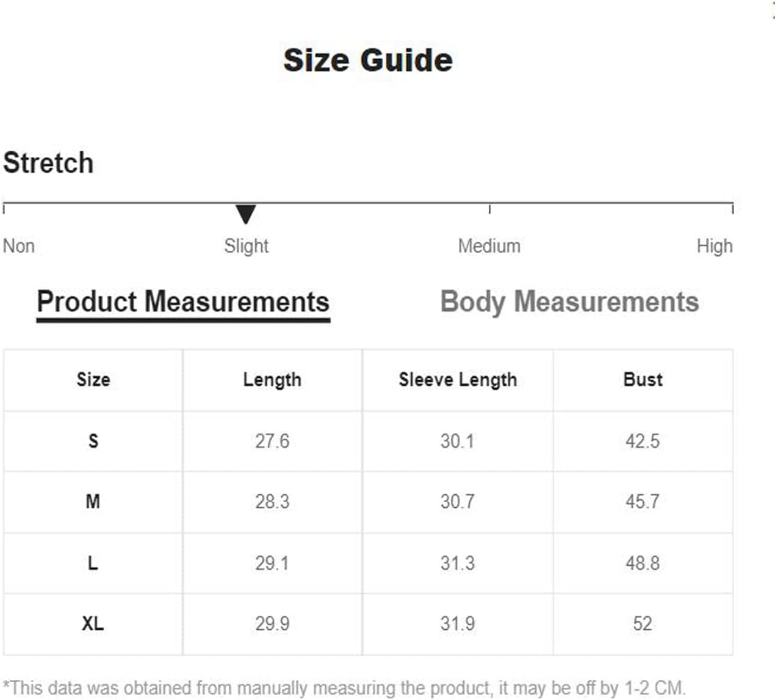Click the 'High' stretch label
Screen dimensions: 775x700
coord(715,246)
